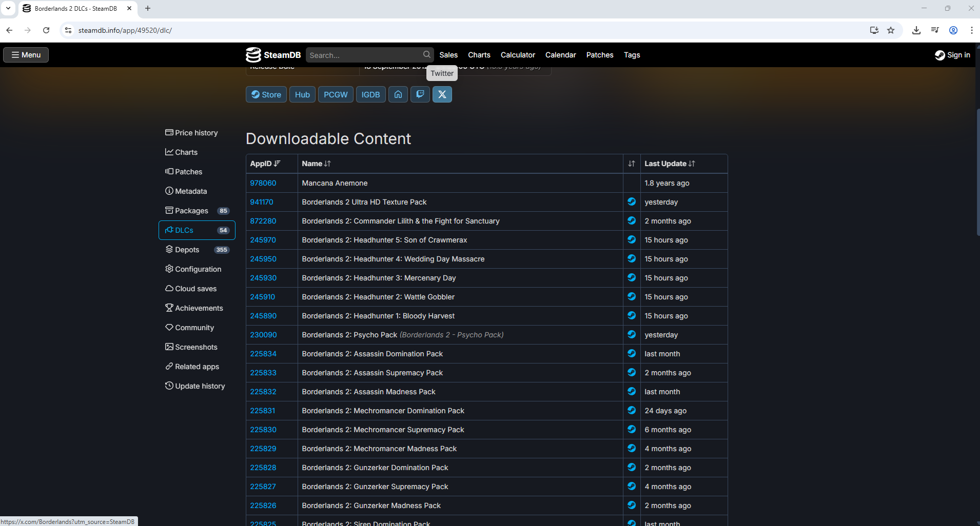980x526 pixels.
Task: Open AppID 872280 link
Action: pos(263,221)
